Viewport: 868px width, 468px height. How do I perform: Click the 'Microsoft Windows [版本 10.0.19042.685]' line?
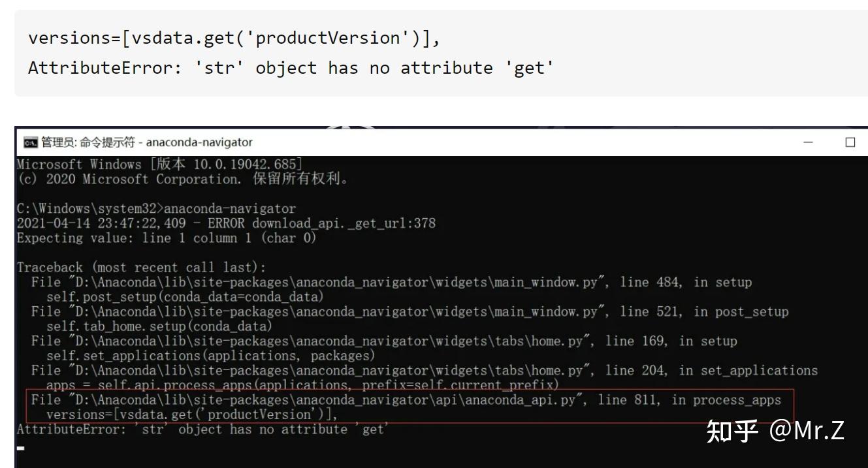point(159,164)
